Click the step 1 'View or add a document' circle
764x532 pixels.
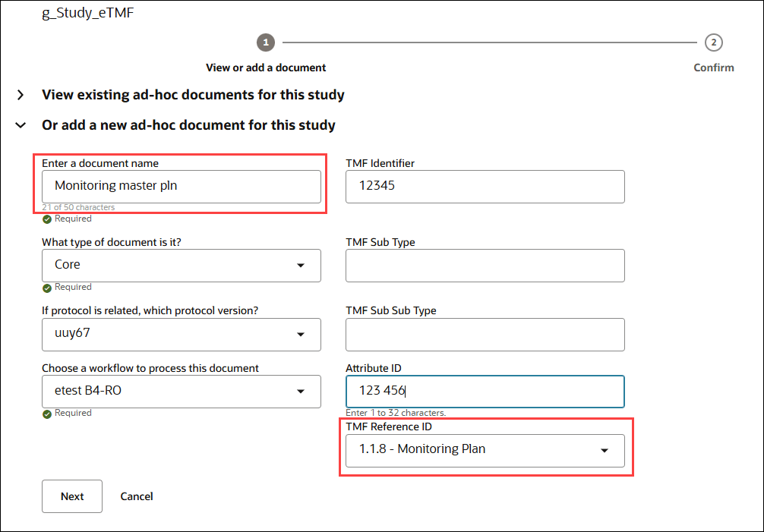pyautogui.click(x=266, y=42)
